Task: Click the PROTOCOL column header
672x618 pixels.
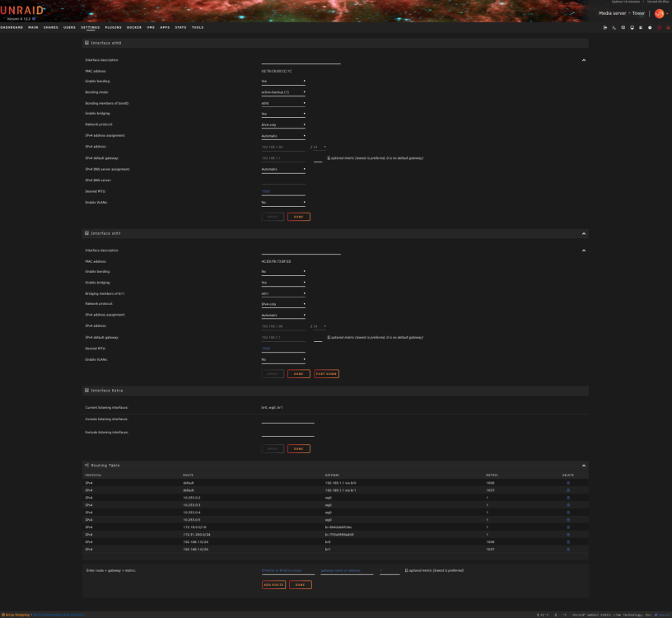Action: (x=93, y=475)
